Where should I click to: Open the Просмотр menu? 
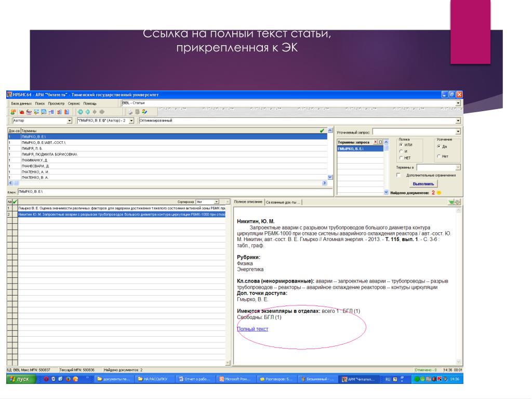56,103
